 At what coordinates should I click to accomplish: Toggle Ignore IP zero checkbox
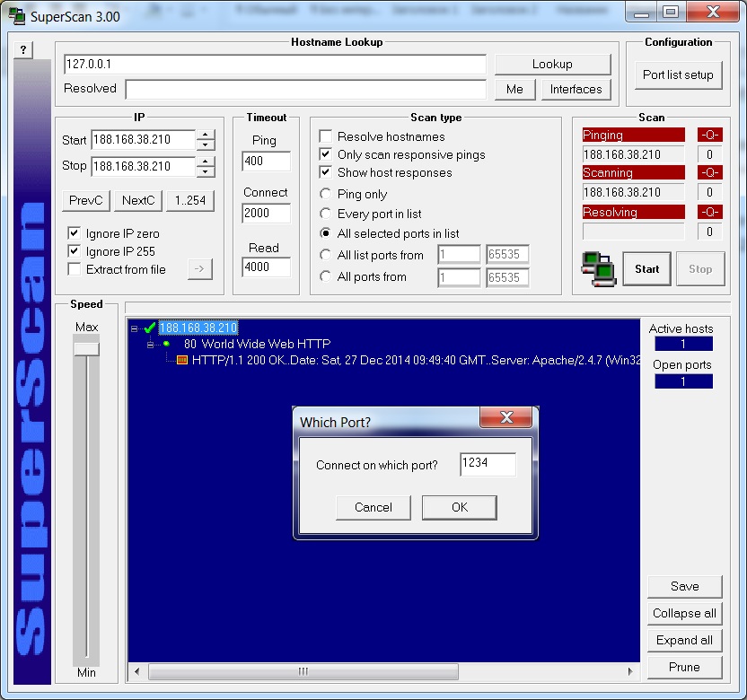[74, 233]
